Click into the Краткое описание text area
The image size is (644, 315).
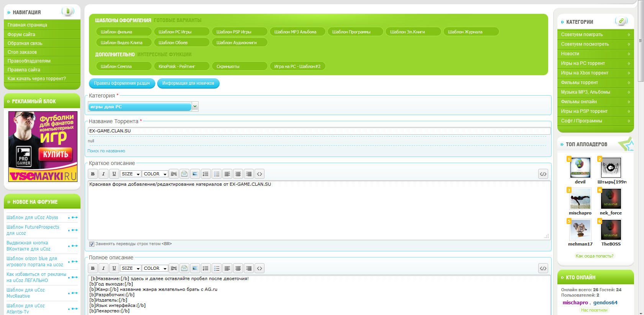pyautogui.click(x=319, y=210)
